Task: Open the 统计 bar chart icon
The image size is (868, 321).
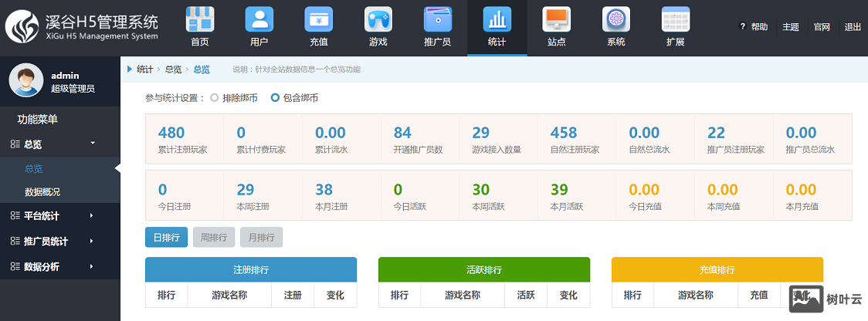Action: coord(497,19)
